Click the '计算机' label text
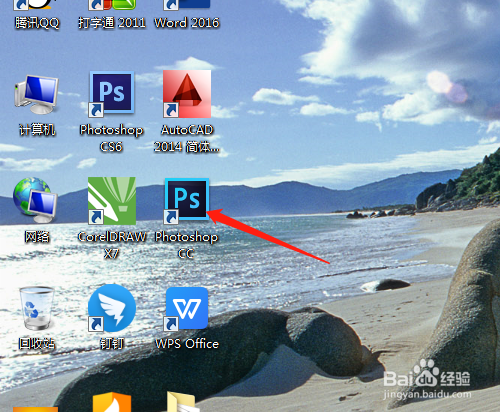Screen dimensions: 500x412 coord(37,130)
